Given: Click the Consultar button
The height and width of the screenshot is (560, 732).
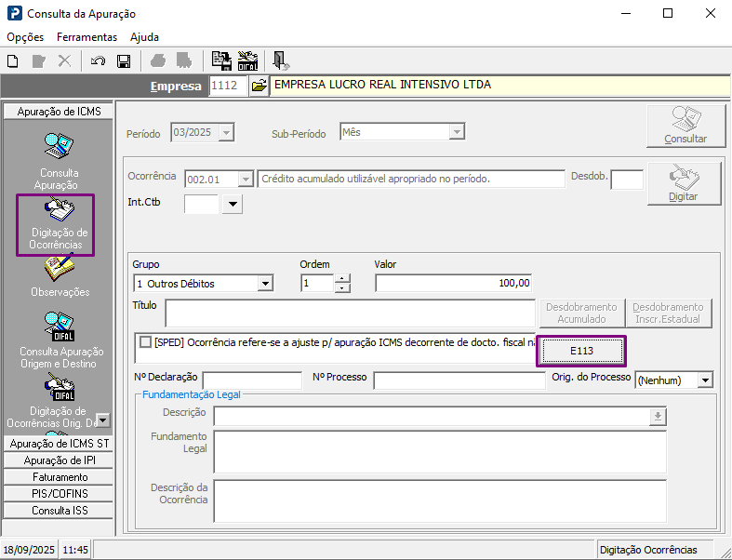Looking at the screenshot, I should point(685,127).
